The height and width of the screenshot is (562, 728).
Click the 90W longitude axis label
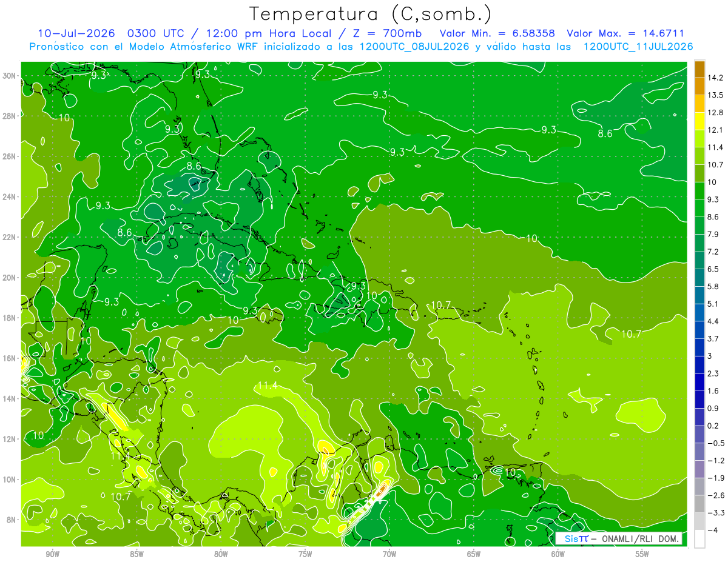(52, 554)
